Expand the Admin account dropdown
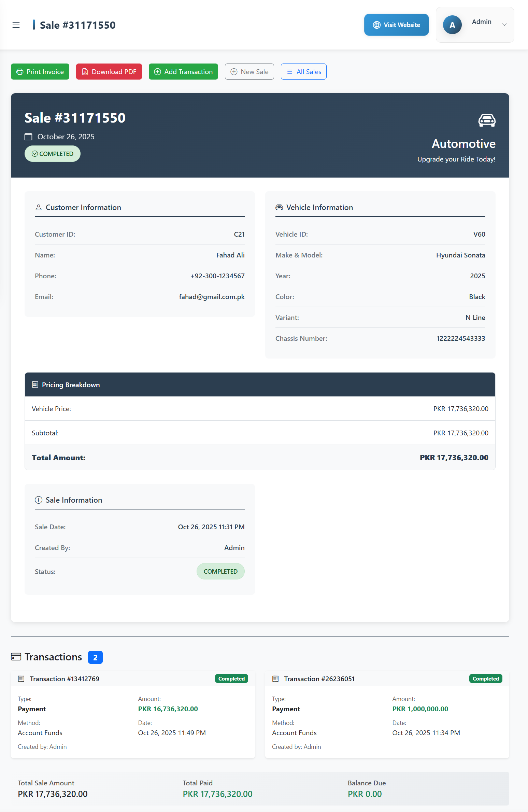The width and height of the screenshot is (528, 812). click(x=504, y=25)
